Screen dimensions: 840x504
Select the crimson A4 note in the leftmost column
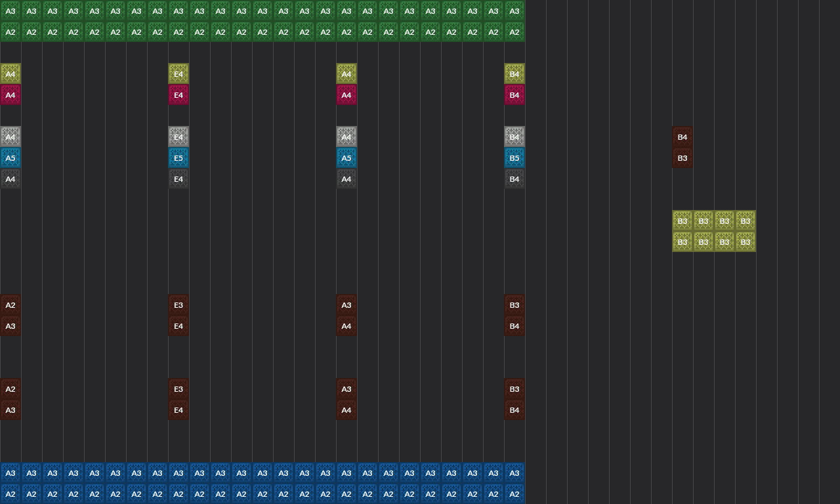point(10,94)
